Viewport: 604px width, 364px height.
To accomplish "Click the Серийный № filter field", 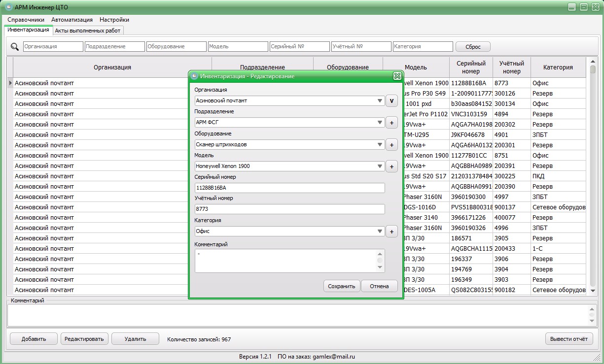I will point(300,46).
